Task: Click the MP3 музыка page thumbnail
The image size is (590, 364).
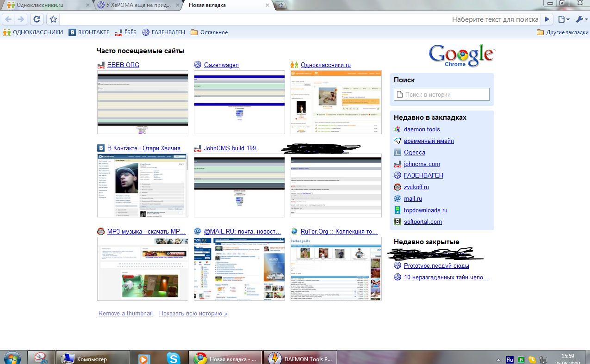Action: [x=143, y=269]
